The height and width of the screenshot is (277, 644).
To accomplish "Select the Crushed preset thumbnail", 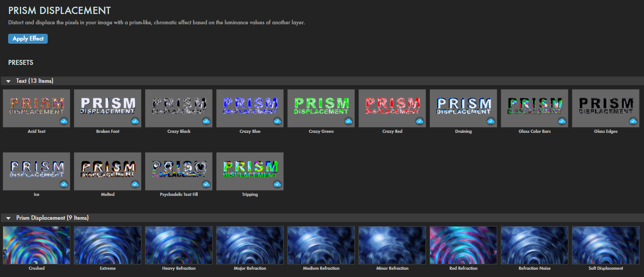I will tap(36, 245).
